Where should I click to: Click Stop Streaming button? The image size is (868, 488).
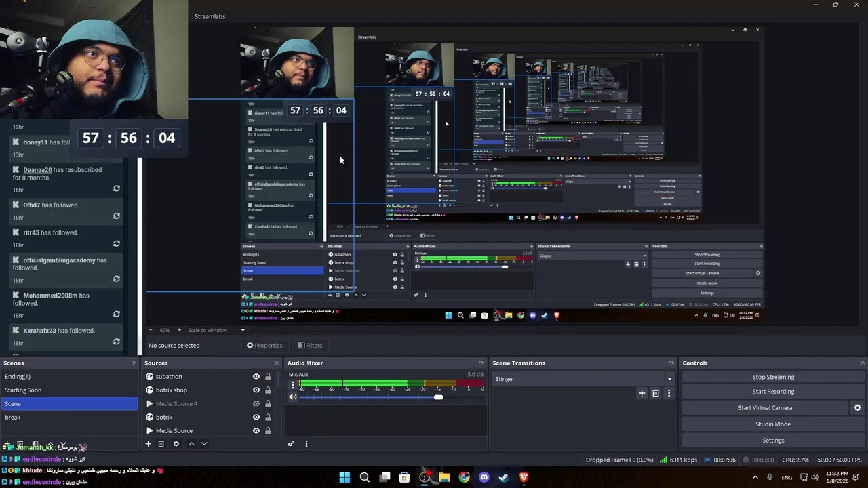773,378
